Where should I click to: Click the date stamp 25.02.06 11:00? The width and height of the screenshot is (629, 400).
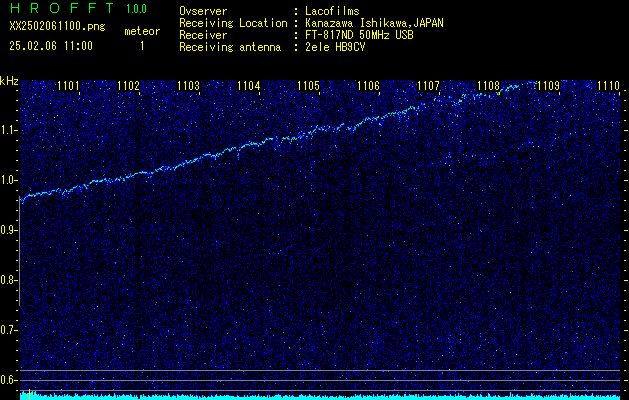point(51,46)
